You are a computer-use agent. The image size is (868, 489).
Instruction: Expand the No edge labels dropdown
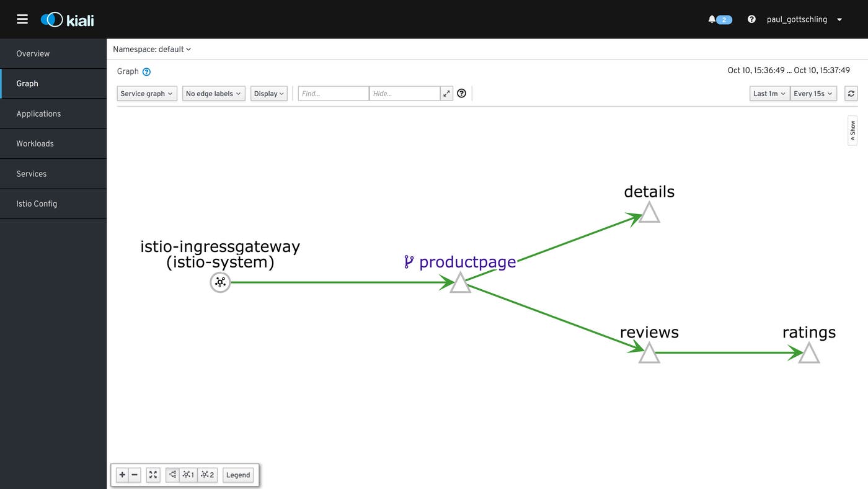click(213, 94)
